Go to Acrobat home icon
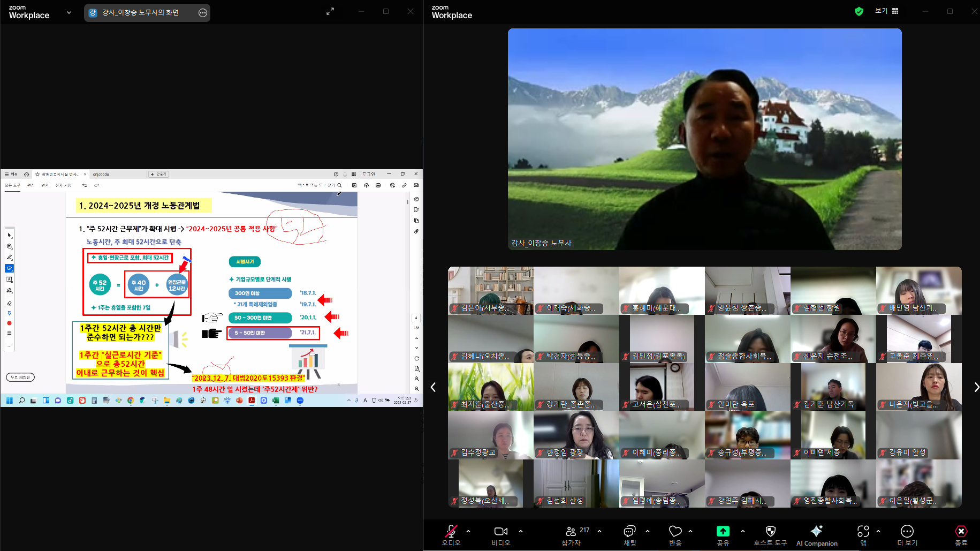This screenshot has height=551, width=980. (x=26, y=174)
